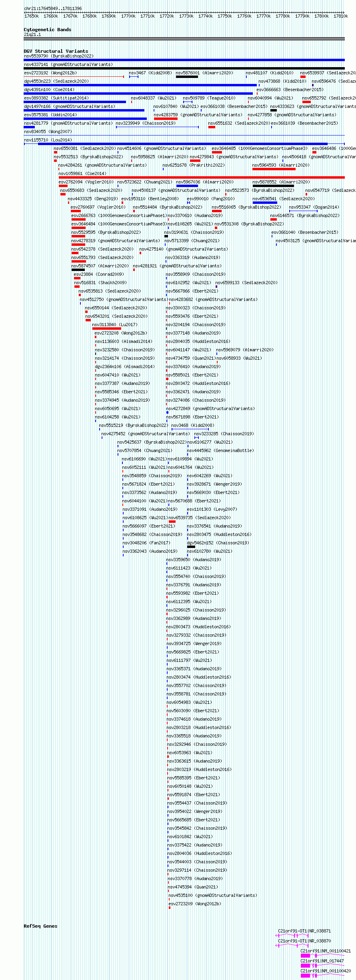Click the nsv5967036 (Almarri2020) blue bar

[x=187, y=186]
